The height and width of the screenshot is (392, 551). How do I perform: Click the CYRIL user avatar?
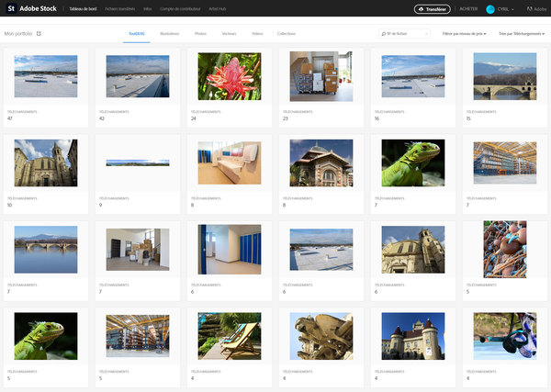(x=490, y=9)
